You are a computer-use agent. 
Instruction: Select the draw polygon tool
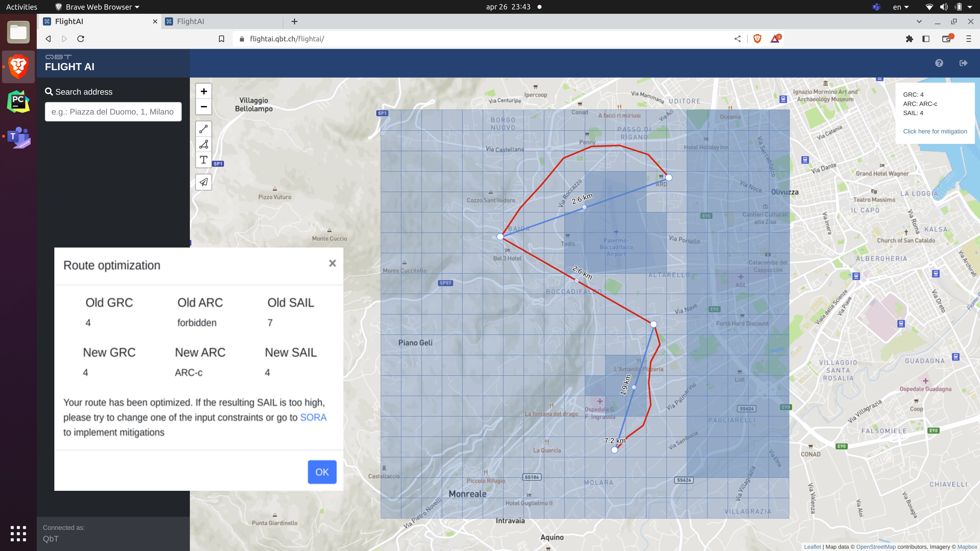tap(204, 144)
